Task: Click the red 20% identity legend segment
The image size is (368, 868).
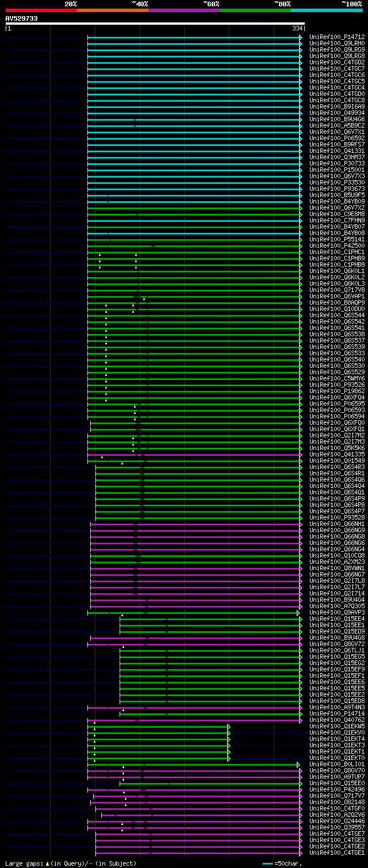Action: click(41, 10)
